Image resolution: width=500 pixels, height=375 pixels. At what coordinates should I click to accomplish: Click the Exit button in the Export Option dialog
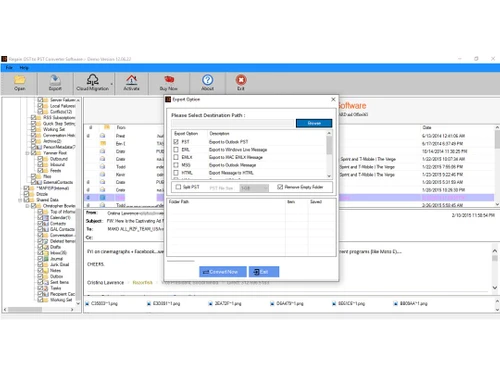[264, 272]
